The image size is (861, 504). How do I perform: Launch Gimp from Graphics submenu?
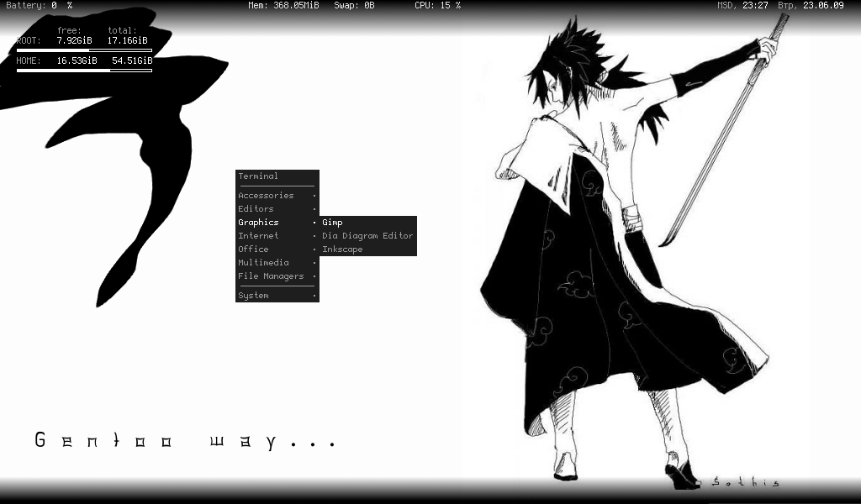(x=368, y=222)
